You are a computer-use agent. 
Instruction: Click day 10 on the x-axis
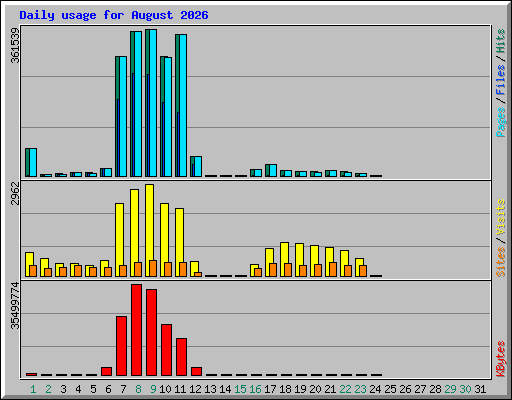tap(165, 389)
